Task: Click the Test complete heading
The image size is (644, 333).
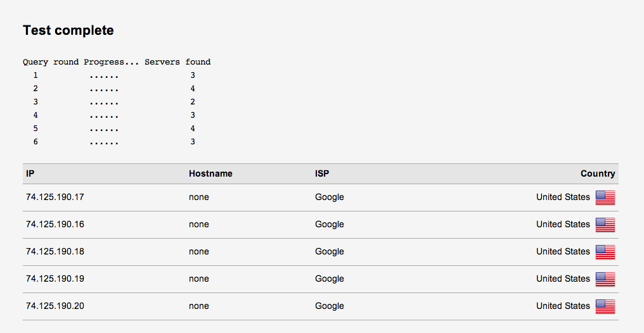Action: (x=68, y=30)
